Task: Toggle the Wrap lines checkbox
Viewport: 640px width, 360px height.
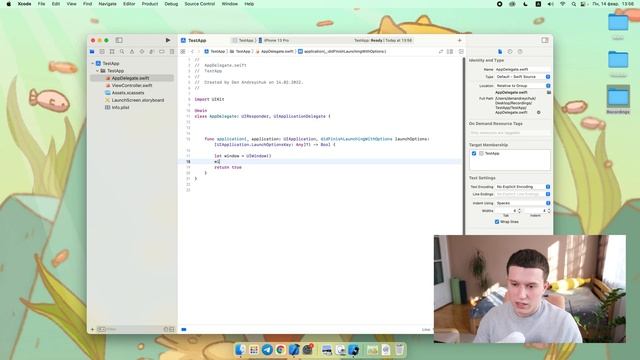Action: click(x=497, y=222)
